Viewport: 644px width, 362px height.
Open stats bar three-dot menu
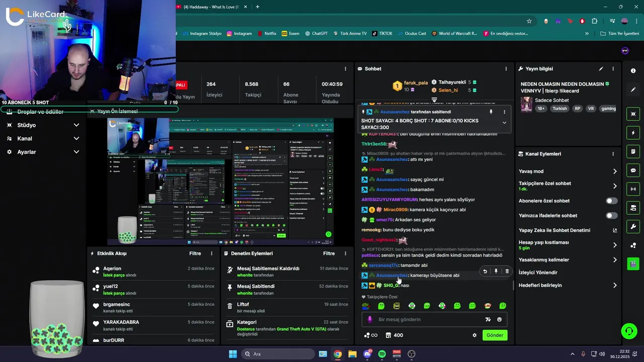click(x=345, y=69)
